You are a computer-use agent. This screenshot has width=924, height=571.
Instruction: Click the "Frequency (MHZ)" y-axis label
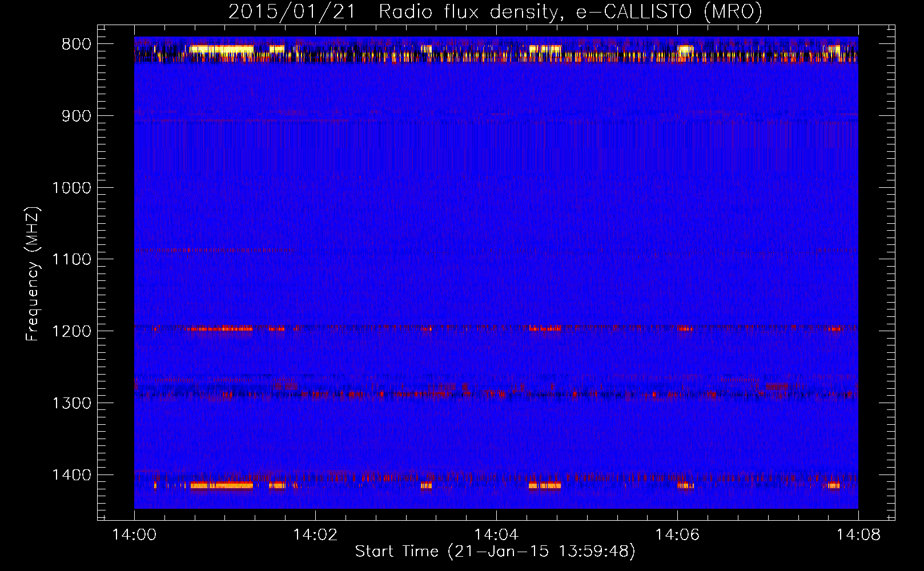point(33,274)
